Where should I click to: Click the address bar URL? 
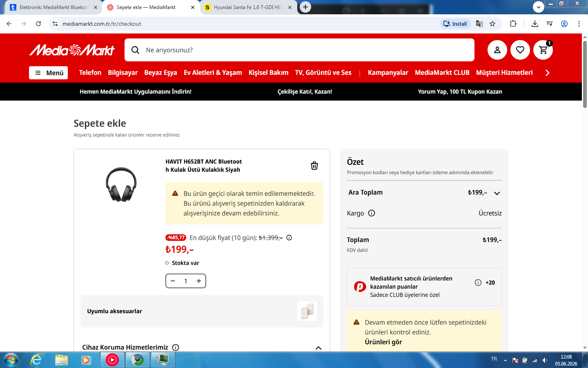102,24
